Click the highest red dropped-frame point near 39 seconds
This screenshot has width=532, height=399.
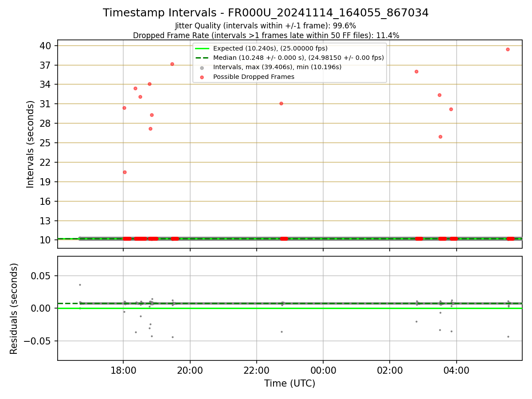508,49
